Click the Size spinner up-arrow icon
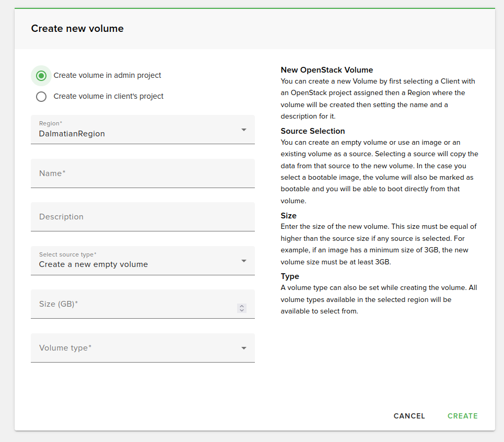Image resolution: width=504 pixels, height=442 pixels. point(241,306)
